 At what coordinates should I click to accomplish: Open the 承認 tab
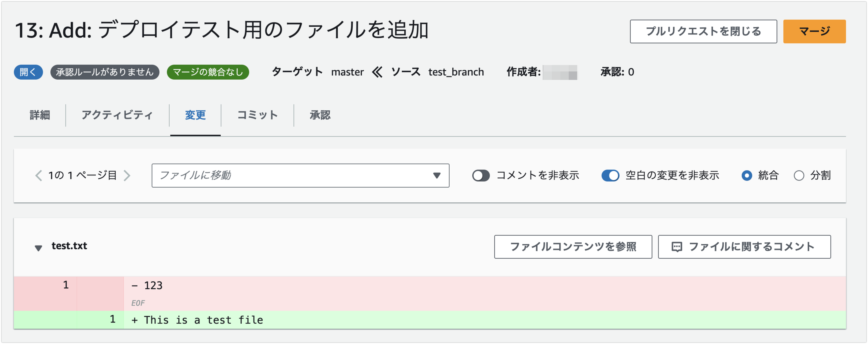coord(320,115)
